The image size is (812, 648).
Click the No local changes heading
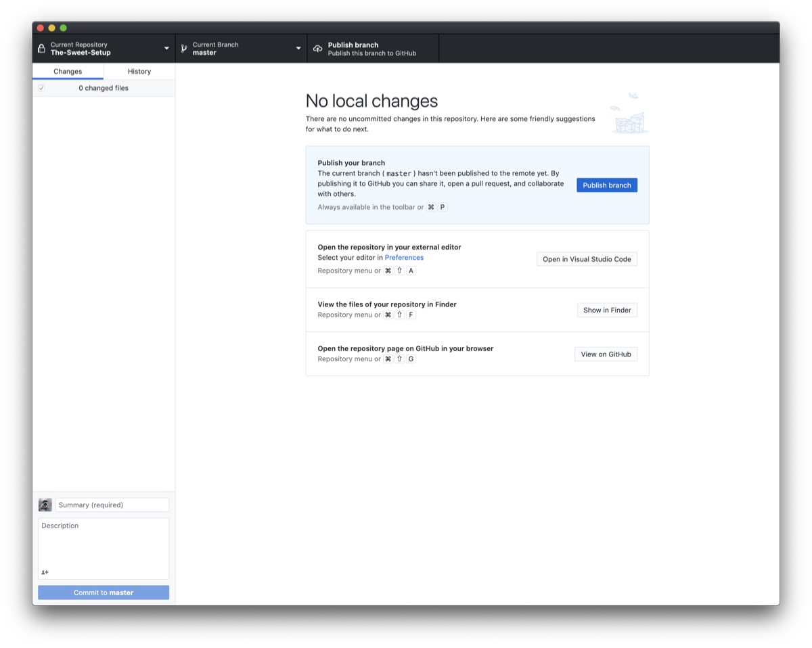coord(371,101)
